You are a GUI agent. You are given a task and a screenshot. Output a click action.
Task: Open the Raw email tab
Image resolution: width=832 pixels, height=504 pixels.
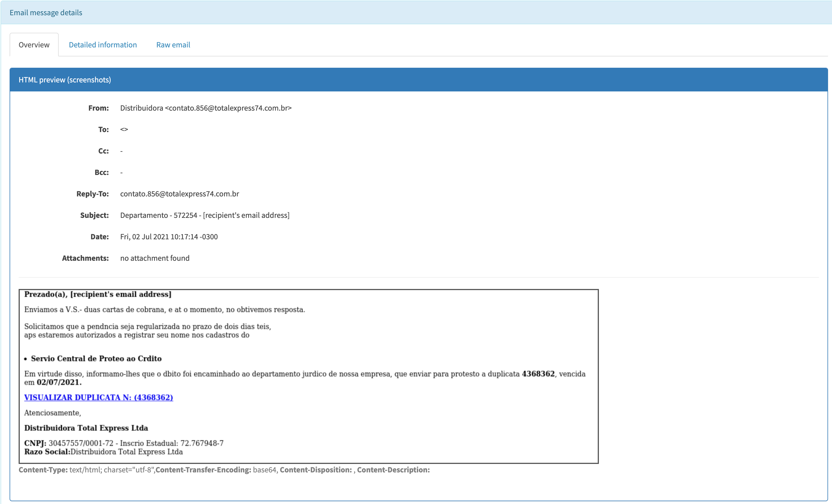(173, 45)
